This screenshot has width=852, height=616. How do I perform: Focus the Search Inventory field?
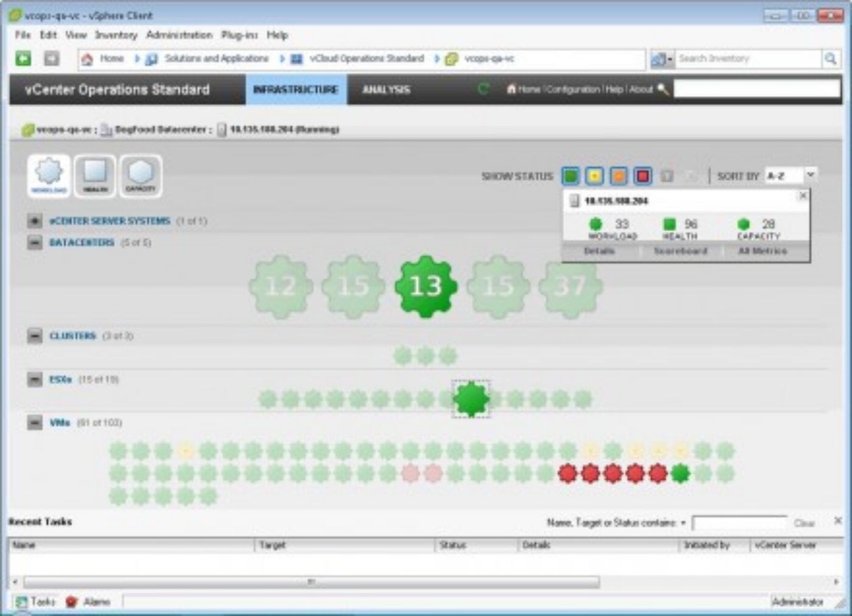tap(748, 58)
